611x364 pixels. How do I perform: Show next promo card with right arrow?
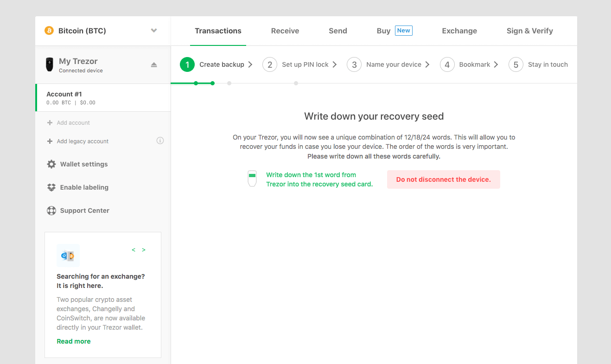[144, 250]
